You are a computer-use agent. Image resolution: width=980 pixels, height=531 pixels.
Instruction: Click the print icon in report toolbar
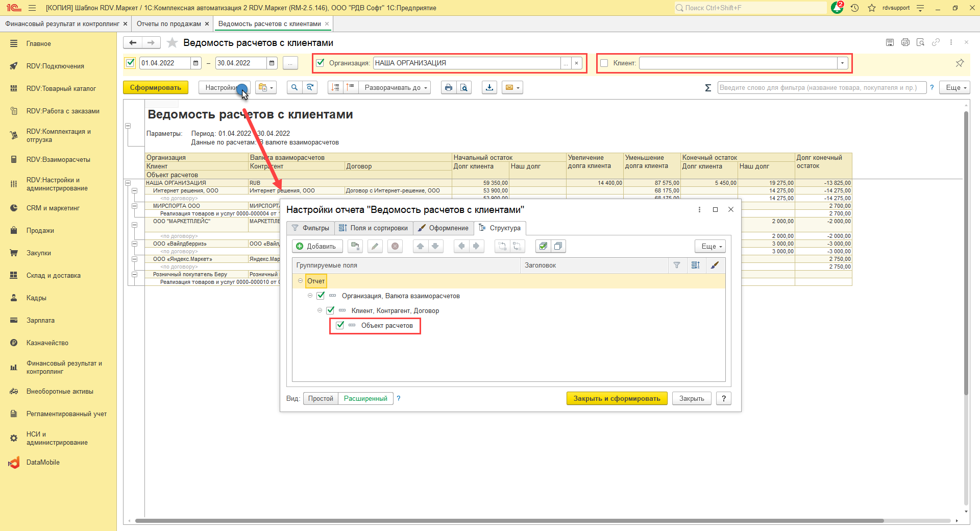click(x=448, y=88)
